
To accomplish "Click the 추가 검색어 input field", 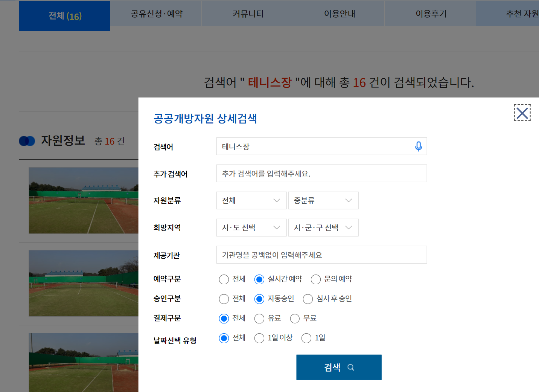I will coord(321,174).
